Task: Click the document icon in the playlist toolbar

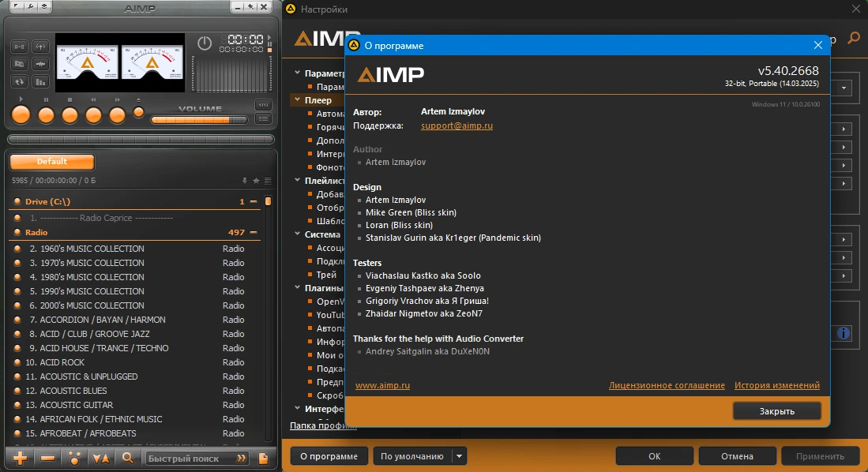Action: point(264,458)
